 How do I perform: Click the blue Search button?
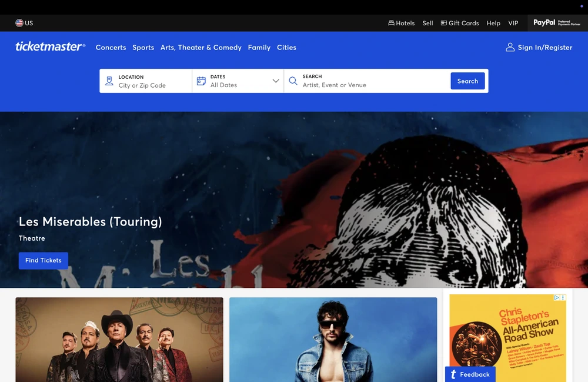pos(467,81)
